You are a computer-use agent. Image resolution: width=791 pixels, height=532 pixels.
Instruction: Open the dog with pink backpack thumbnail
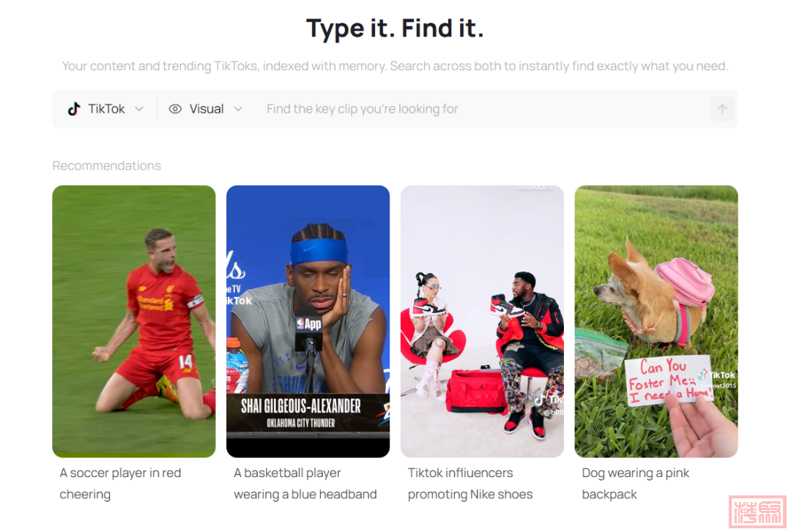click(656, 293)
